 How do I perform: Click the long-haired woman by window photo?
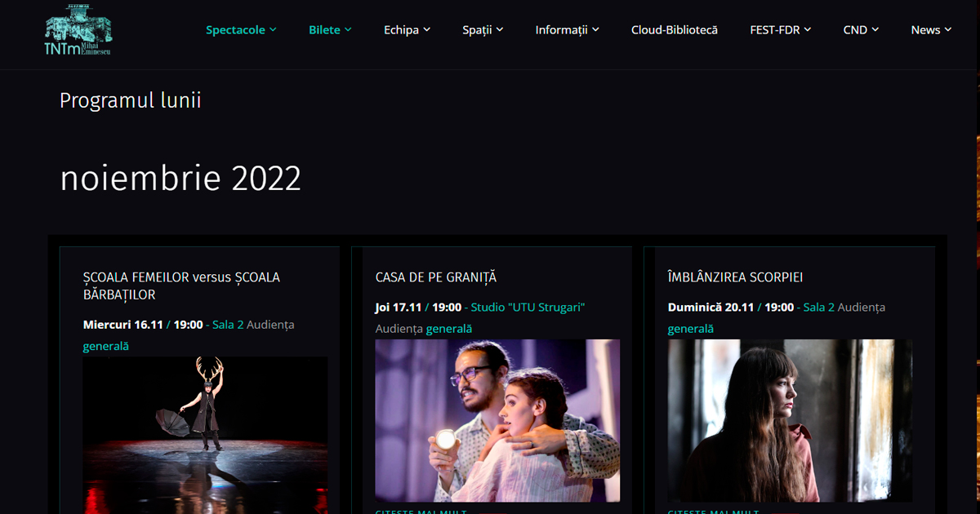click(790, 420)
